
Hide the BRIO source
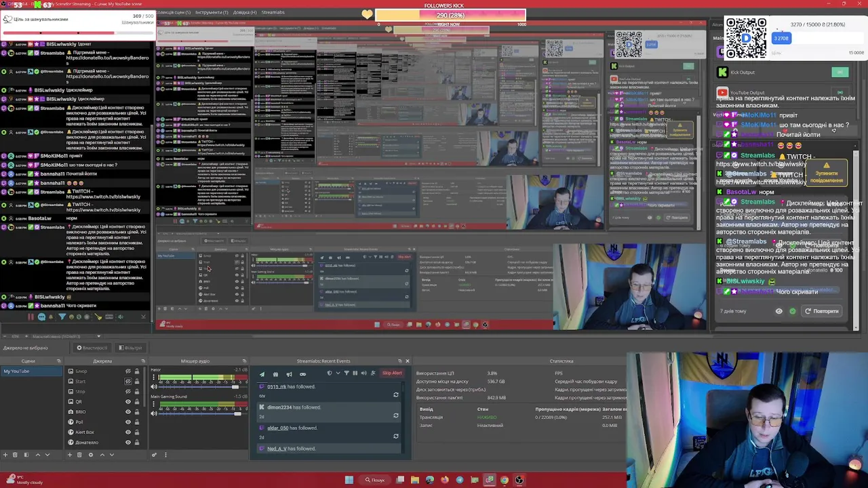click(128, 412)
